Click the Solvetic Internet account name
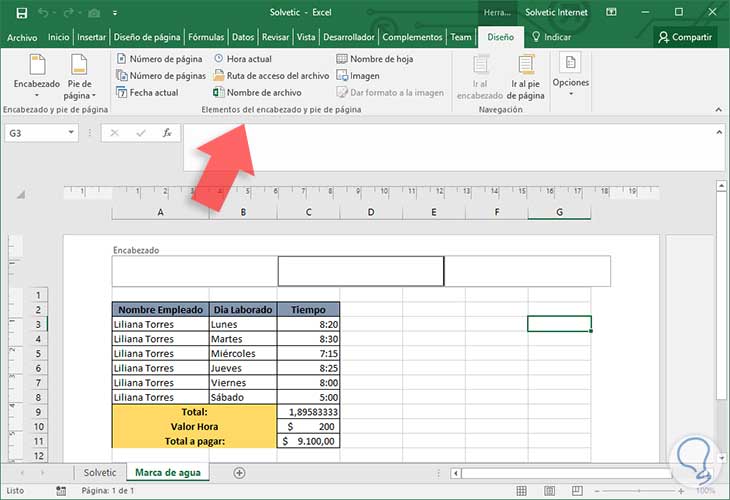 point(556,13)
